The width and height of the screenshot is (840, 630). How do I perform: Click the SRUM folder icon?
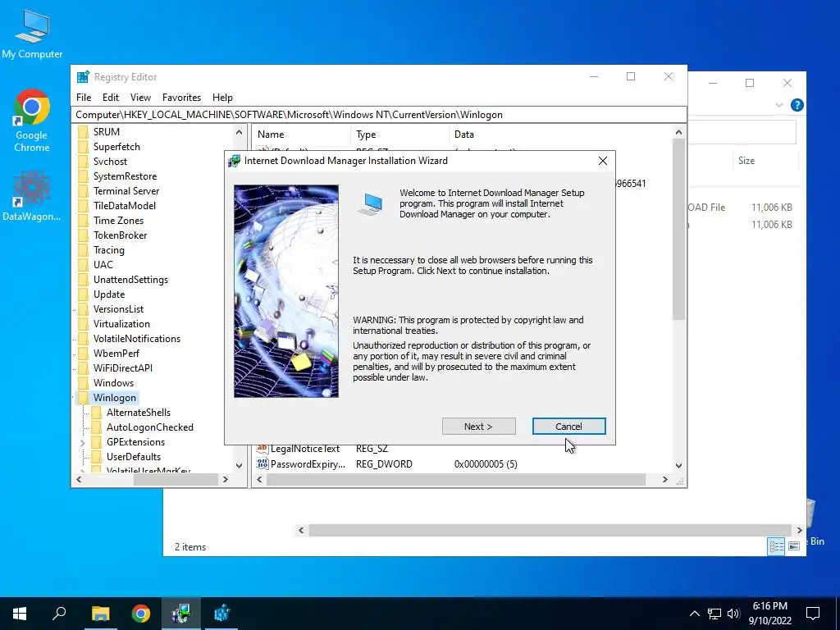(83, 132)
